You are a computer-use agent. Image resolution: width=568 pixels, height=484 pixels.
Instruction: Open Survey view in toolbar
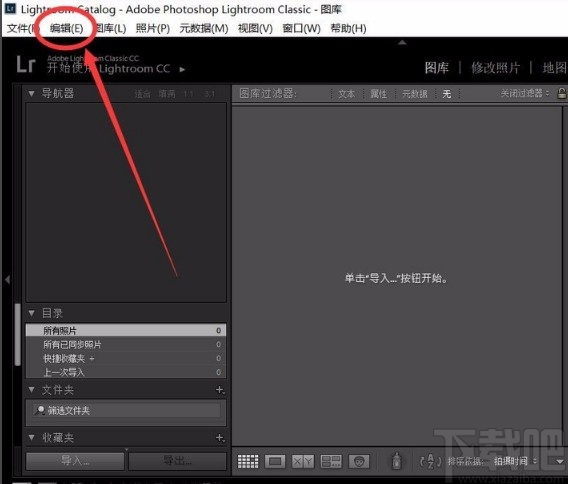click(331, 461)
